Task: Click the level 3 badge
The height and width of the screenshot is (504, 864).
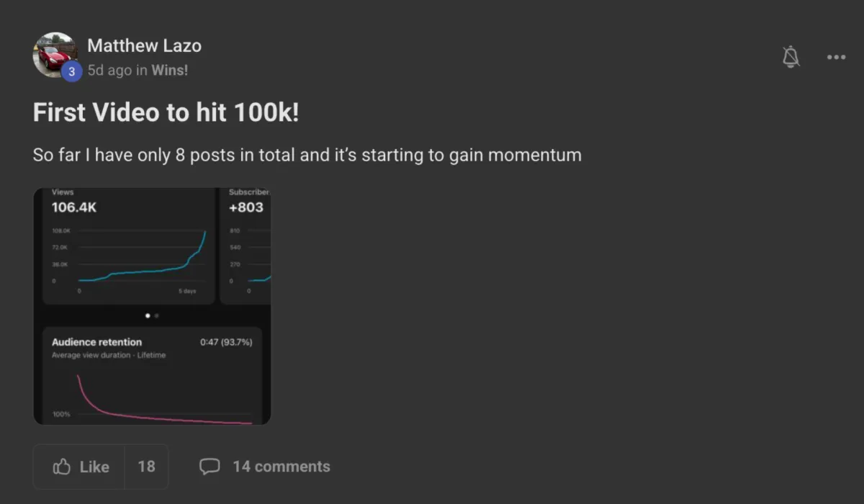Action: tap(71, 71)
